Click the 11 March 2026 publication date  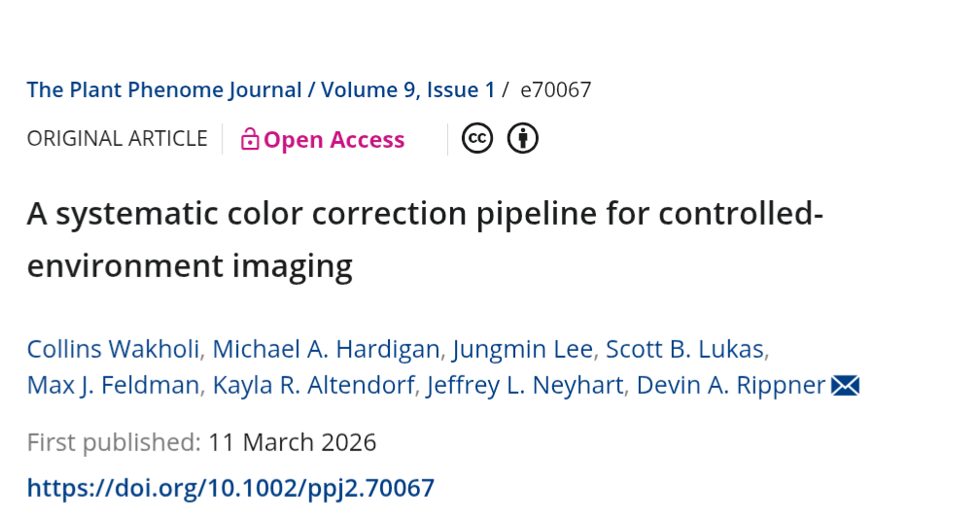[x=292, y=442]
